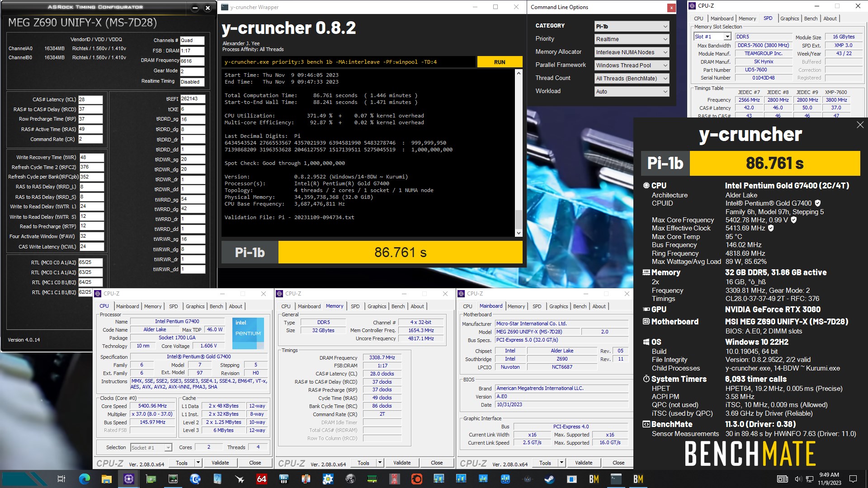Click the Realtime Timing Disabled field

tap(192, 82)
